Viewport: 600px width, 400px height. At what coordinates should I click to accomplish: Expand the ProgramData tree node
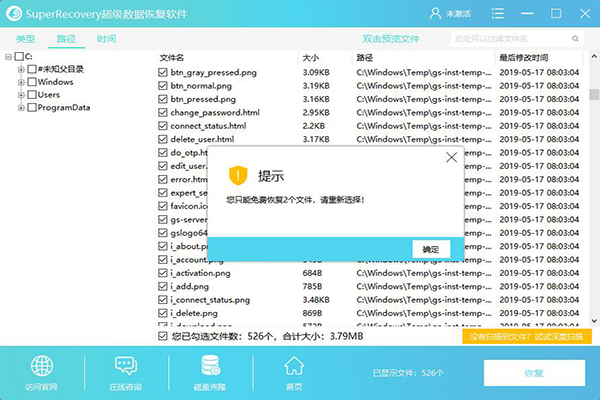[21, 108]
